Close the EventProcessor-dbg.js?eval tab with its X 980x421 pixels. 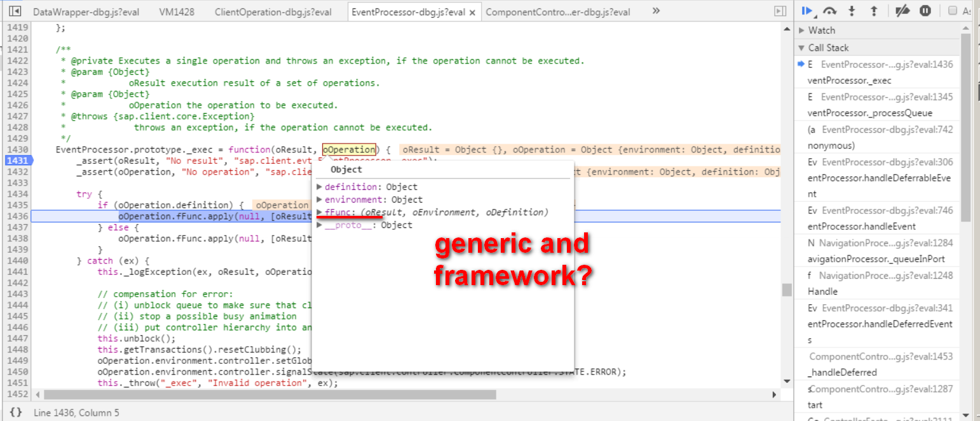click(x=472, y=12)
